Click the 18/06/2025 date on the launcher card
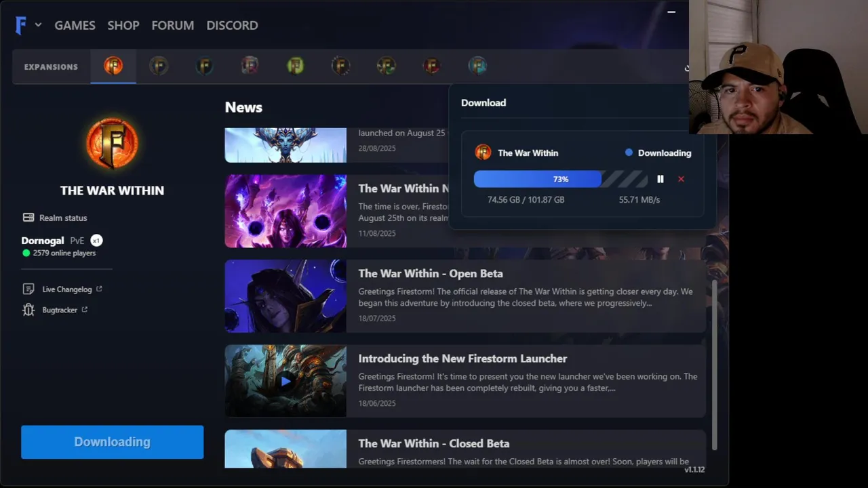The width and height of the screenshot is (868, 488). click(377, 403)
